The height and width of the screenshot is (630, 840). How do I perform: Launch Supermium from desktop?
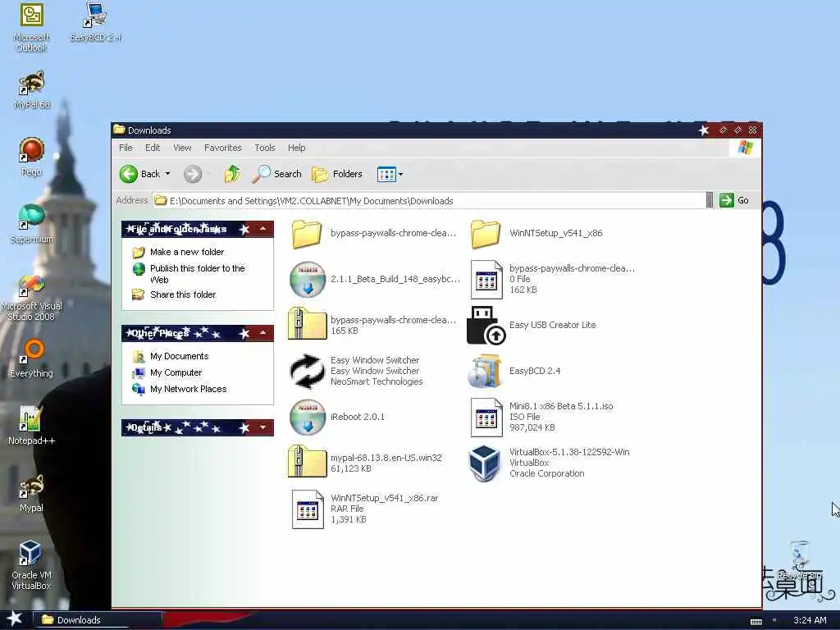click(x=31, y=224)
